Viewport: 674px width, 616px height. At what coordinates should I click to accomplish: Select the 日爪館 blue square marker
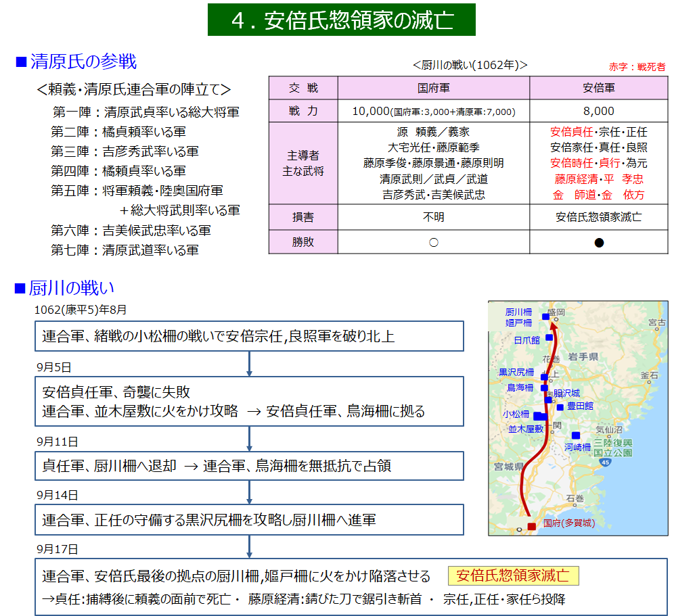pos(549,337)
